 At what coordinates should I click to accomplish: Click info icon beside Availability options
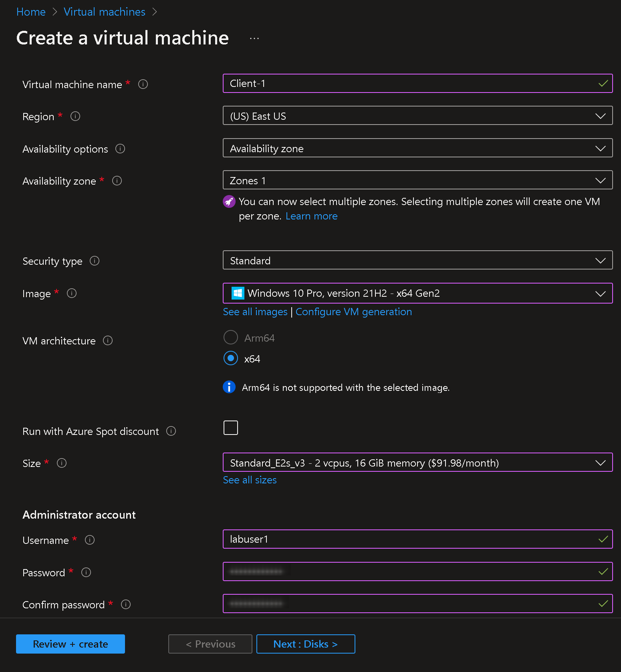[x=120, y=149]
